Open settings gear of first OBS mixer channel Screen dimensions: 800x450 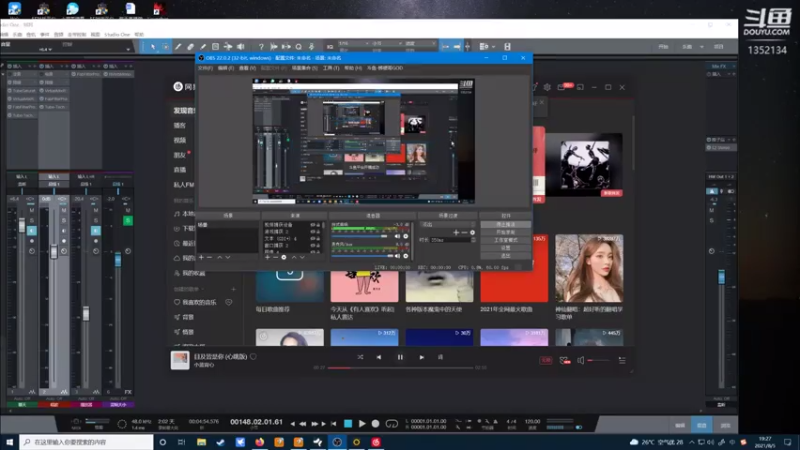(406, 236)
